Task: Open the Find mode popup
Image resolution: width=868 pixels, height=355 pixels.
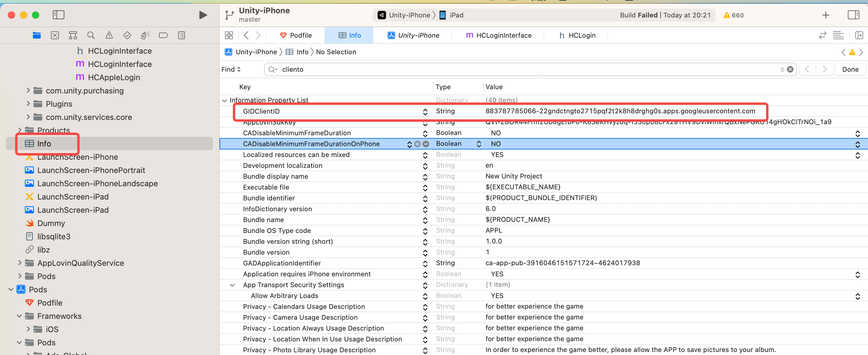Action: pyautogui.click(x=231, y=69)
